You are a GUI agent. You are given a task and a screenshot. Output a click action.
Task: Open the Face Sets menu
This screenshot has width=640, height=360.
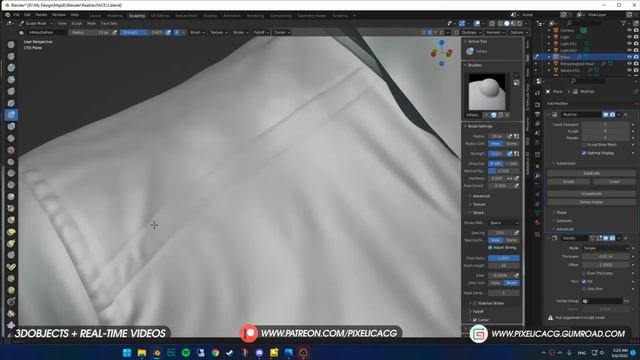coord(109,24)
